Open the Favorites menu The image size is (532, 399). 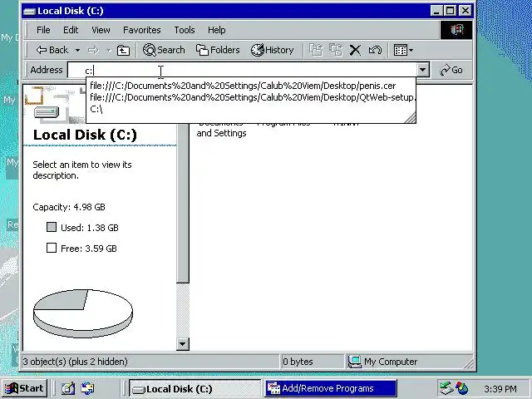click(x=142, y=30)
